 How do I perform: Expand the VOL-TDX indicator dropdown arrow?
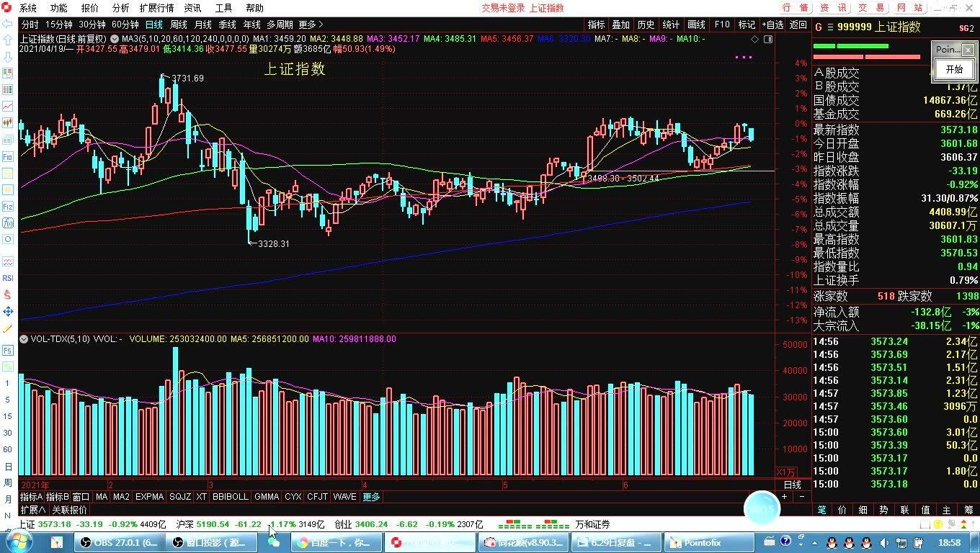pyautogui.click(x=24, y=339)
